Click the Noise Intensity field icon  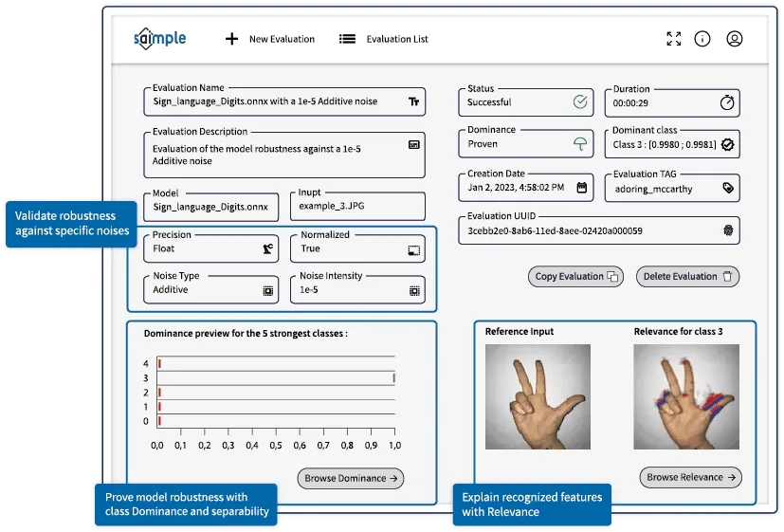(414, 291)
